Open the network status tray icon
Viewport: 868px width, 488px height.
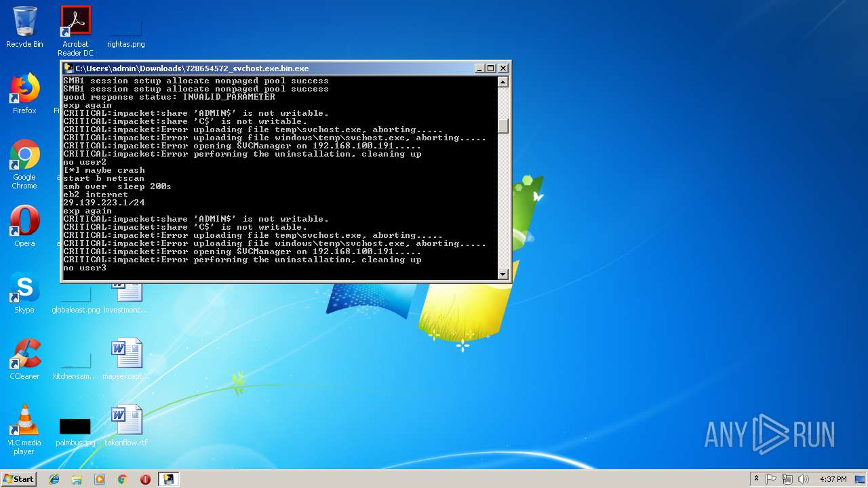point(787,479)
